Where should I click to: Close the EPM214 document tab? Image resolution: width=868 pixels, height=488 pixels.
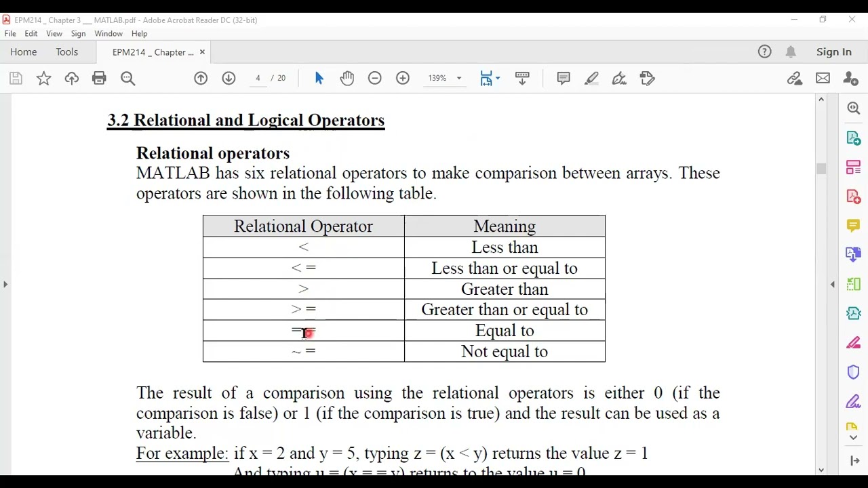click(202, 52)
